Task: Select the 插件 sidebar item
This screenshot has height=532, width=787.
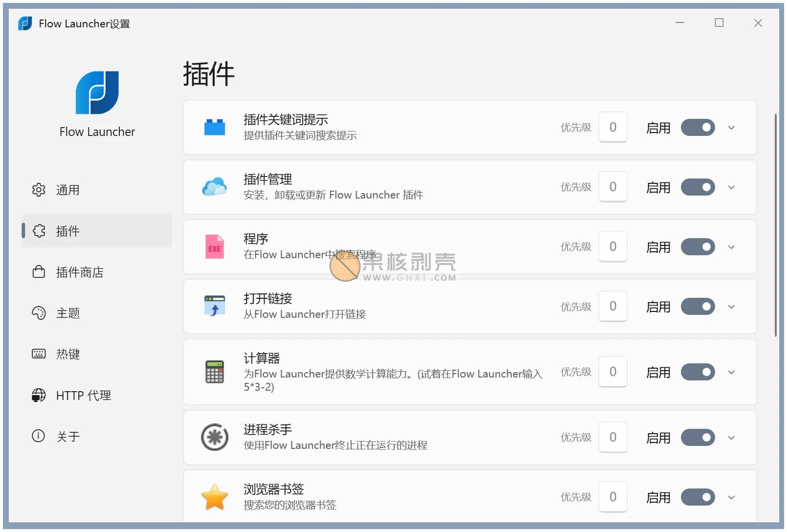Action: click(x=97, y=231)
